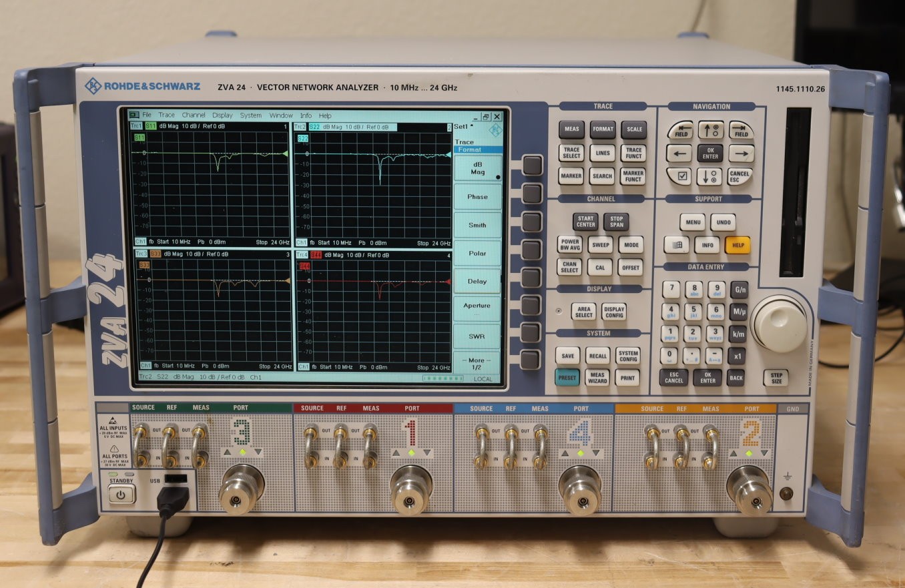This screenshot has height=588, width=905.
Task: Select the SWR format softkey
Action: [x=477, y=336]
